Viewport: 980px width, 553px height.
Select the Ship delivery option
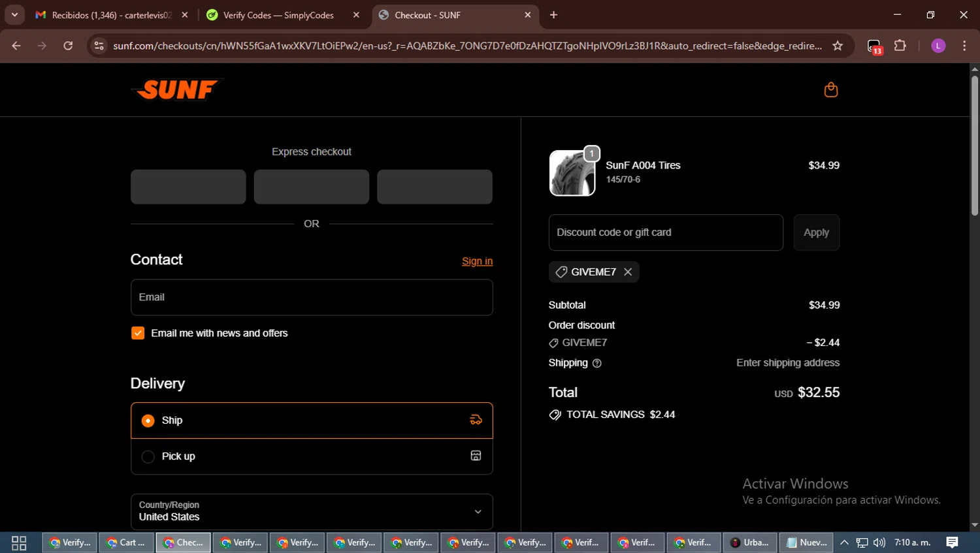tap(312, 420)
